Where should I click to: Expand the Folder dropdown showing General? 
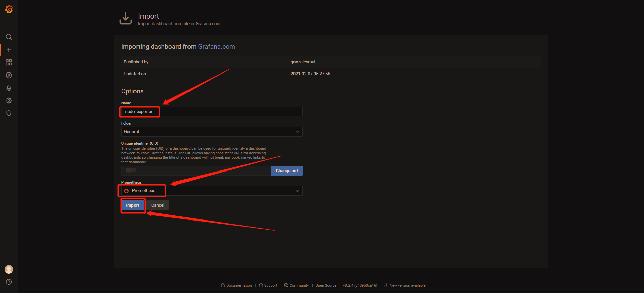click(212, 132)
